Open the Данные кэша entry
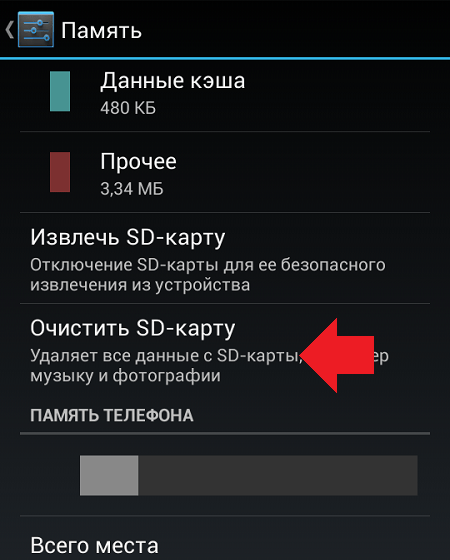The height and width of the screenshot is (560, 450). [x=225, y=92]
